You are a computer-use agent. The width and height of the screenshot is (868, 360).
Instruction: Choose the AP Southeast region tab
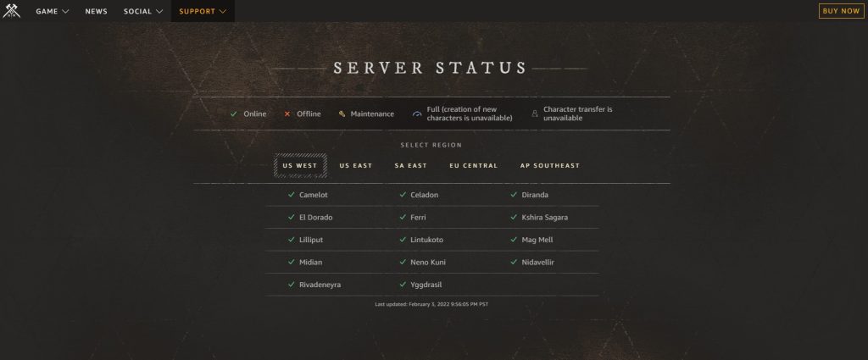[549, 166]
